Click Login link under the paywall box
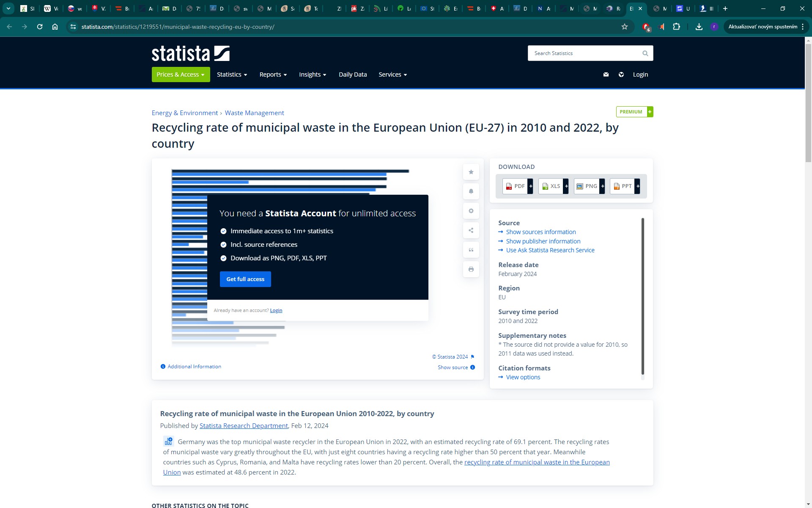The width and height of the screenshot is (812, 508). (276, 310)
